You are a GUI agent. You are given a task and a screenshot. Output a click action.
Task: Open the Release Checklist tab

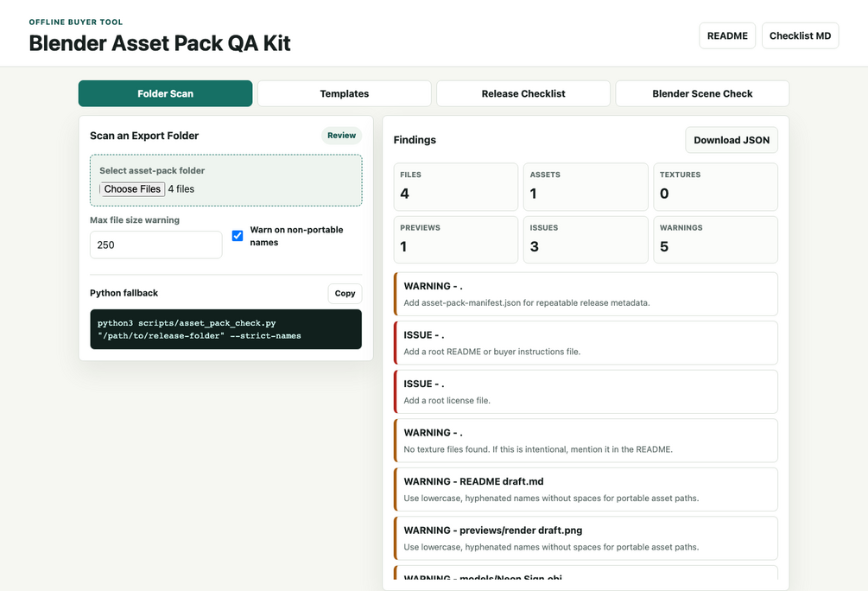523,93
